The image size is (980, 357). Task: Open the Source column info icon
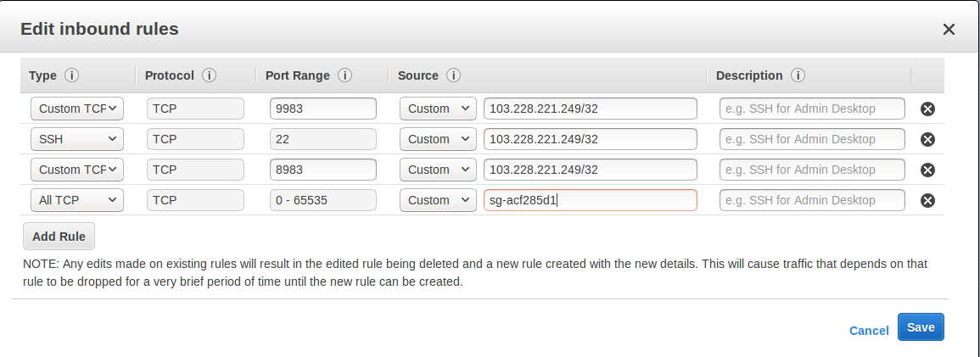tap(453, 75)
